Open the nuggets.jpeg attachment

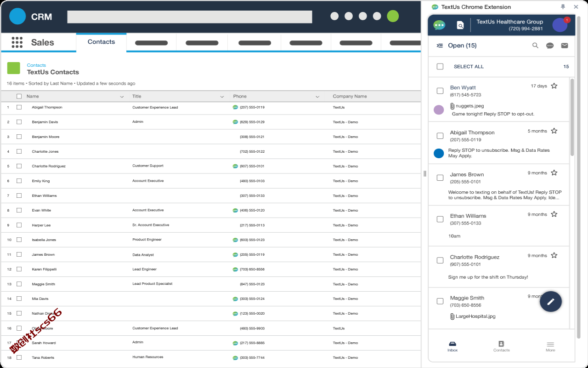[466, 106]
